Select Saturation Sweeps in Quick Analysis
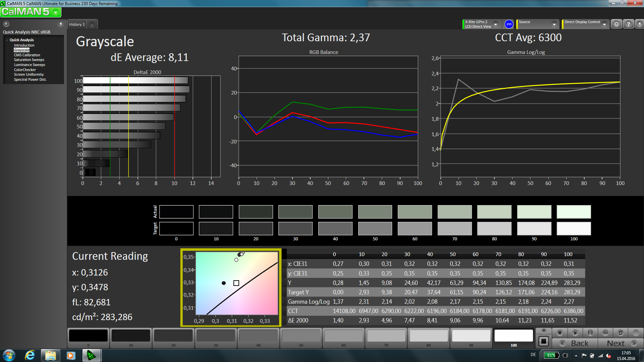This screenshot has width=644, height=362. [29, 60]
